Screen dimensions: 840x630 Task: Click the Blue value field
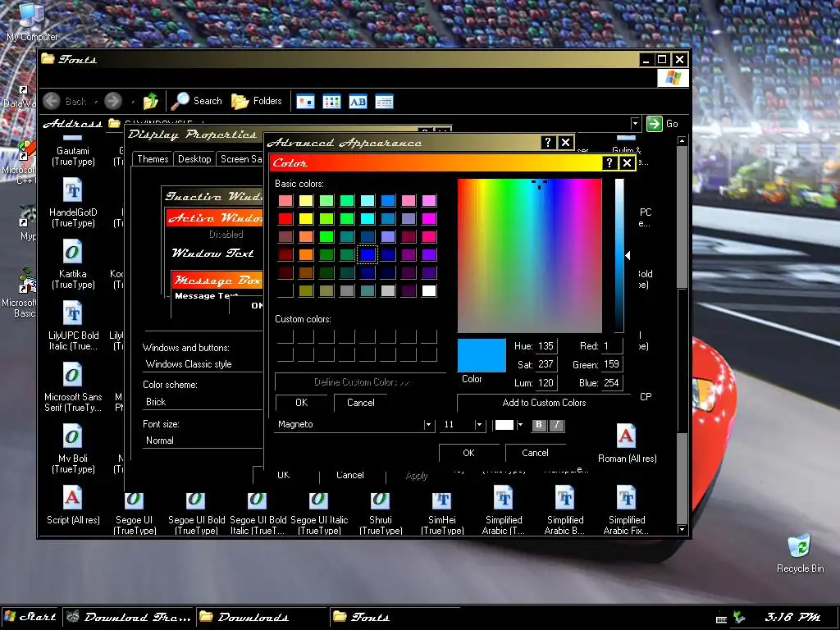[611, 383]
